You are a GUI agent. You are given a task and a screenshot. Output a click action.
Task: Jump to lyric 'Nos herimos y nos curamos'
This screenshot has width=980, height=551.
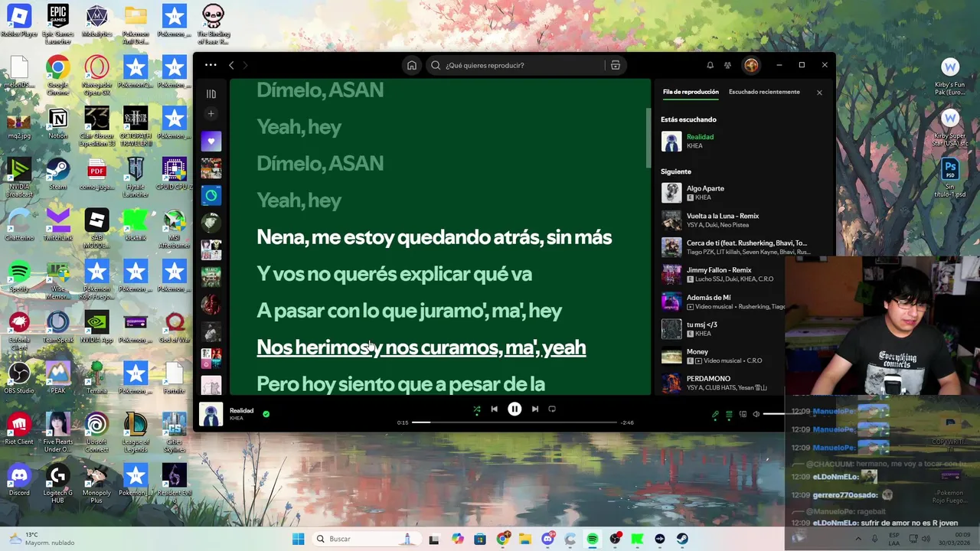421,347
